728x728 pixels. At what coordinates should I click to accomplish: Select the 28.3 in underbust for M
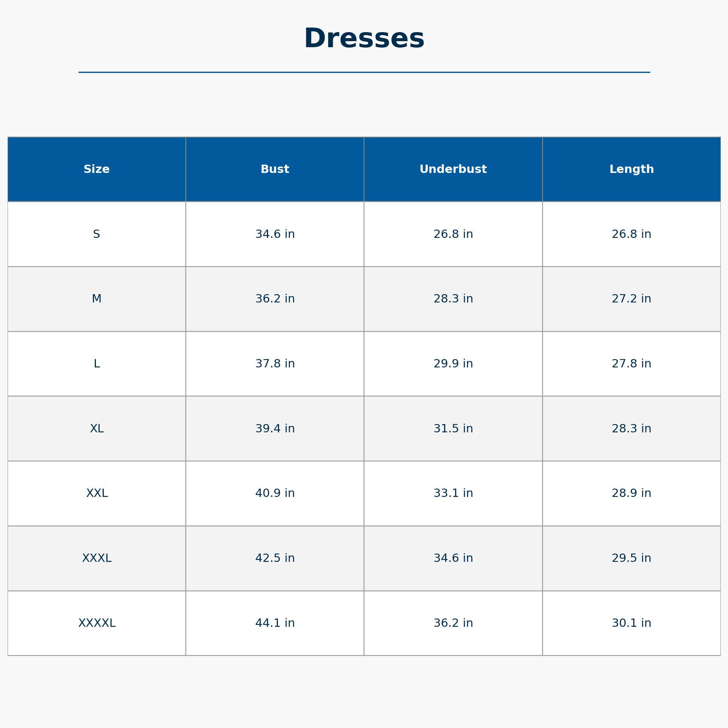pyautogui.click(x=453, y=299)
